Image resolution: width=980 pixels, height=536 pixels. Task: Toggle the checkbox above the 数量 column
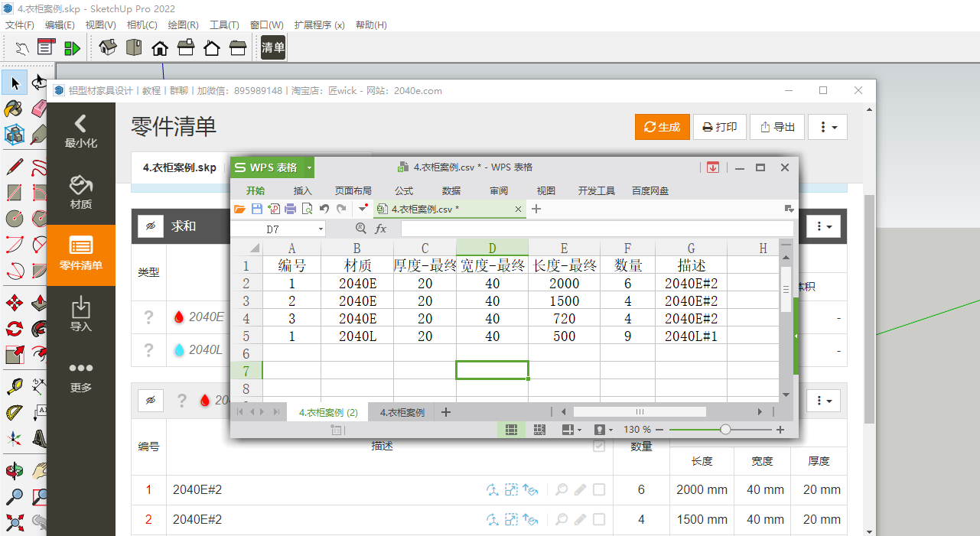(599, 447)
